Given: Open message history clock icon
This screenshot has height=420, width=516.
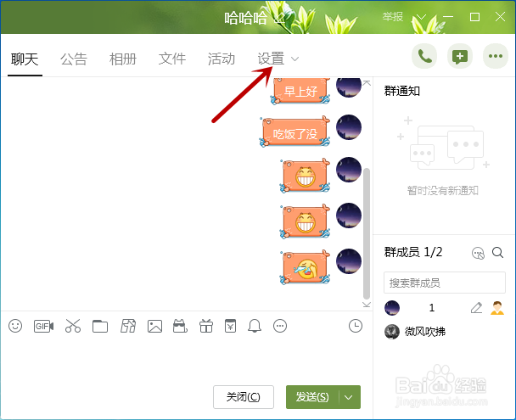Looking at the screenshot, I should [356, 326].
